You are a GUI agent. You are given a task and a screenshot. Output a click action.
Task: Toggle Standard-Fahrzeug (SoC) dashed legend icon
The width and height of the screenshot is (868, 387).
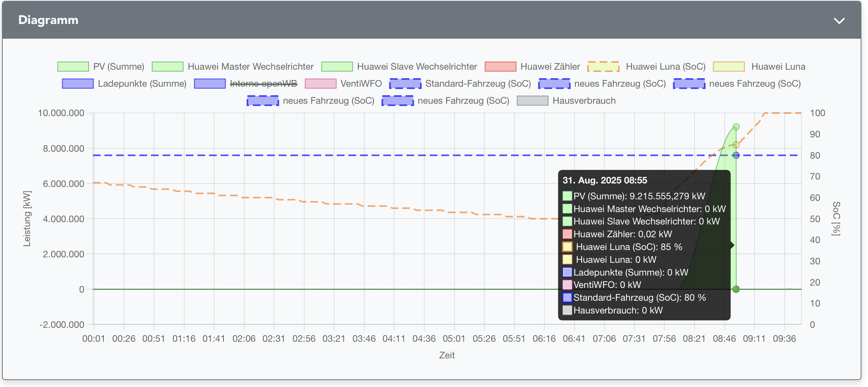(x=405, y=84)
